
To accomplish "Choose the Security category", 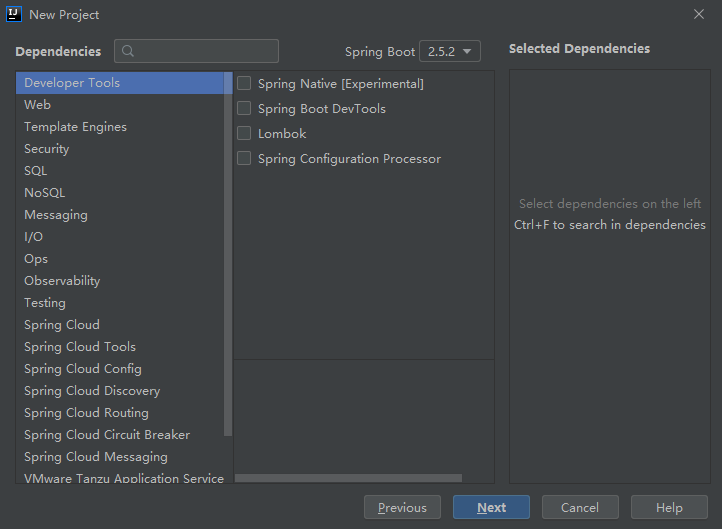I will tap(120, 149).
